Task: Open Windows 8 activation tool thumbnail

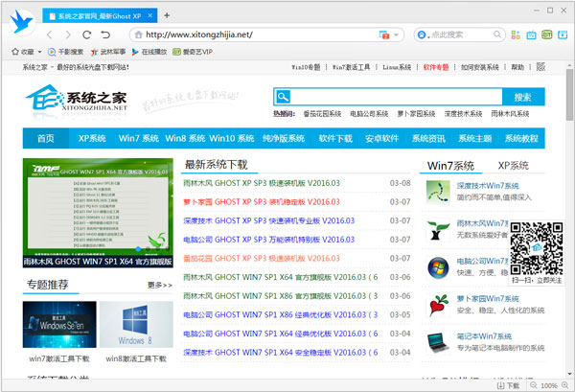Action: (136, 325)
